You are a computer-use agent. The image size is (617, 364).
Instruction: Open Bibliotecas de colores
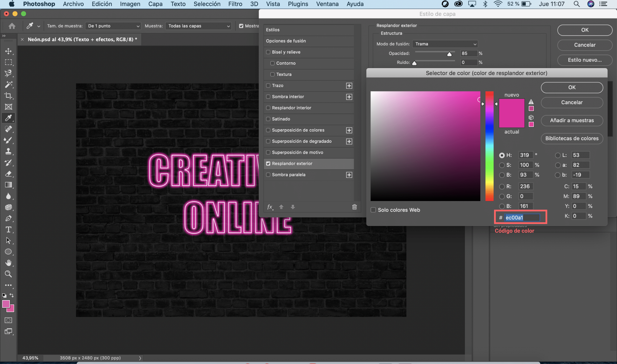(x=572, y=138)
